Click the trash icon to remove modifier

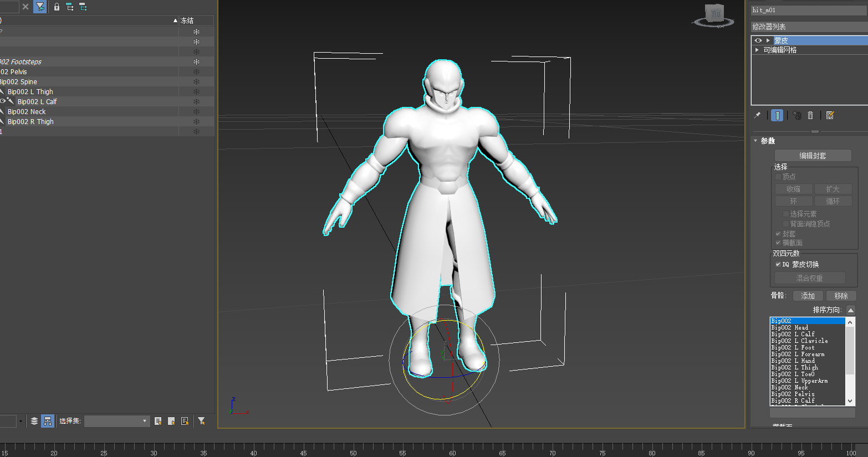click(810, 115)
